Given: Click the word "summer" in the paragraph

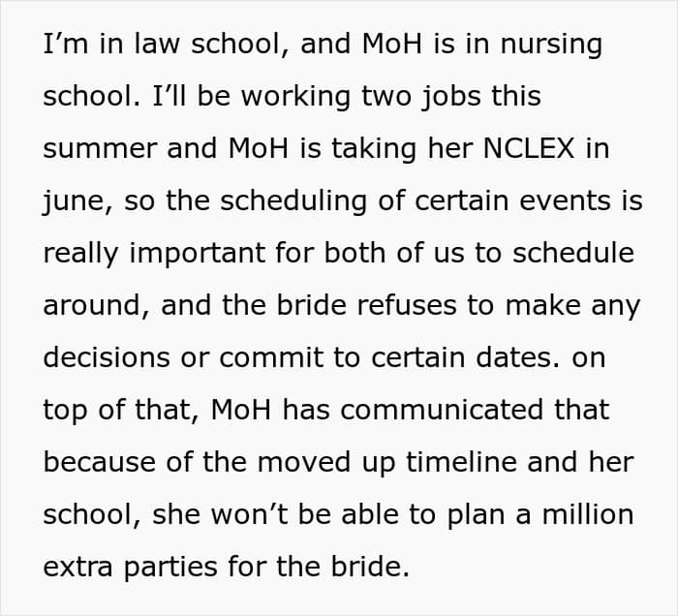Looking at the screenshot, I should click(100, 149).
